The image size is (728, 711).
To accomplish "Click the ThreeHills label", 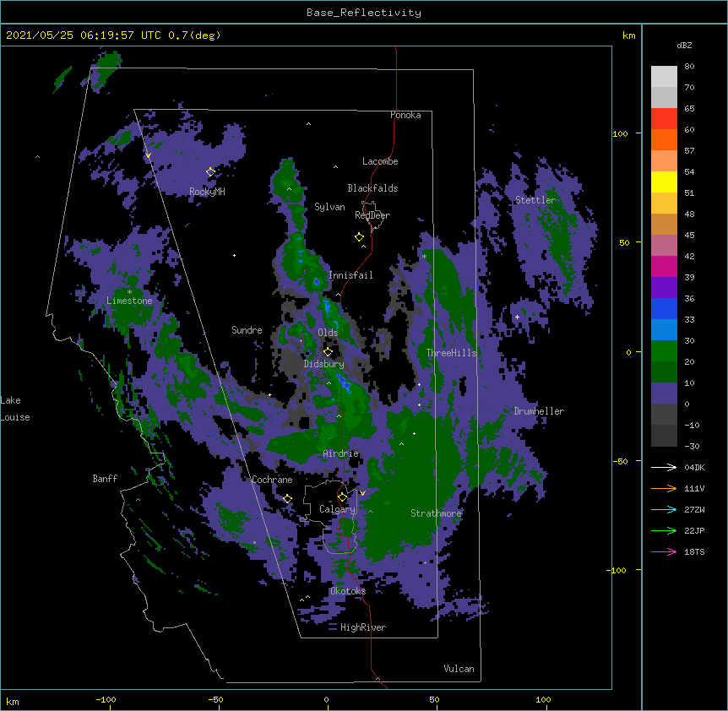I will click(451, 353).
